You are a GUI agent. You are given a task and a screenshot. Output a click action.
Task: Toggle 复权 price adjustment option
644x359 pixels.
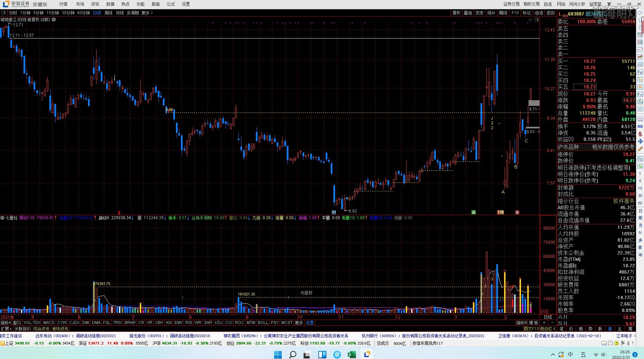pos(457,13)
